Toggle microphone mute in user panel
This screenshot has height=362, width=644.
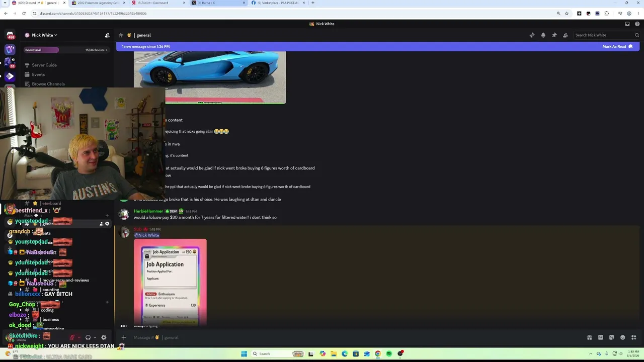click(x=73, y=337)
